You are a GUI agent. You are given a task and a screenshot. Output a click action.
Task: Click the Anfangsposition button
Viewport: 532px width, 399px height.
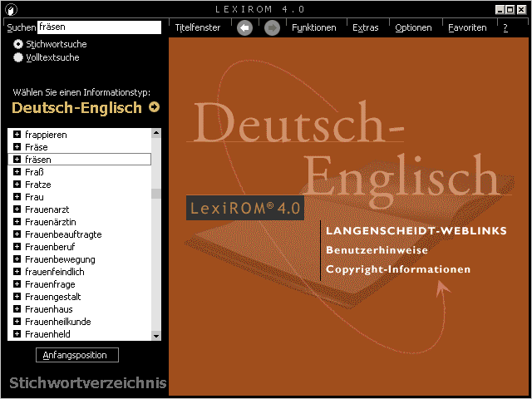pos(77,355)
